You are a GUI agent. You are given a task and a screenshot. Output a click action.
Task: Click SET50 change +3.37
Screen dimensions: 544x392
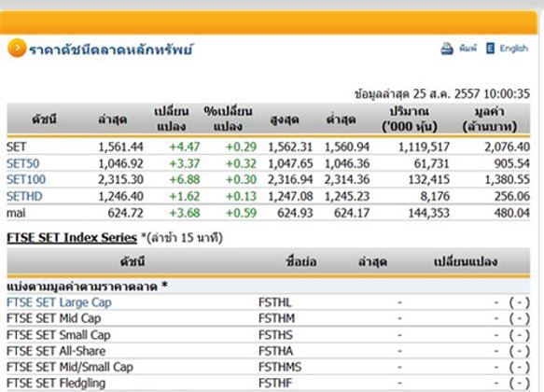[x=184, y=163]
